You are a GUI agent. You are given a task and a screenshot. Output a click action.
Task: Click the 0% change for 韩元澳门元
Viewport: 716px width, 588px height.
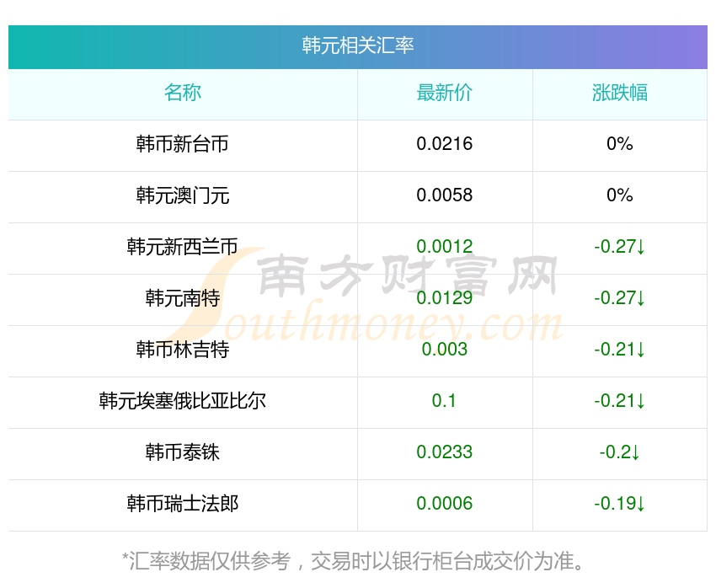(620, 195)
